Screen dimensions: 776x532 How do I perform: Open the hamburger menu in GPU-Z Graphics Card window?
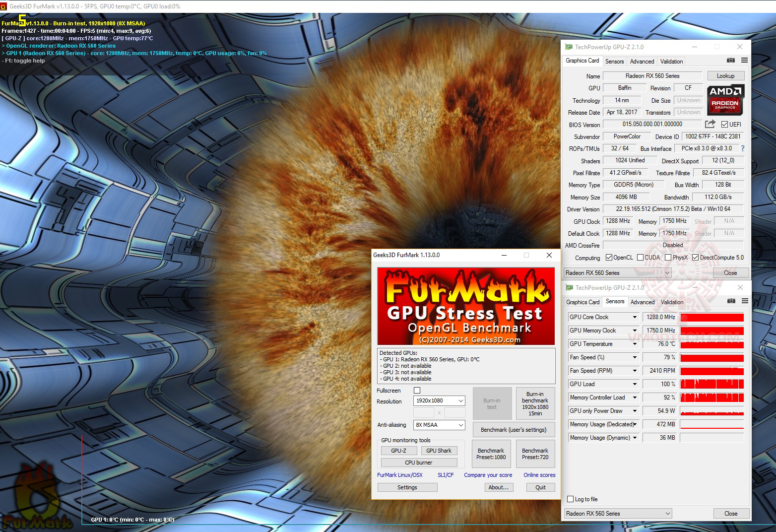click(744, 61)
